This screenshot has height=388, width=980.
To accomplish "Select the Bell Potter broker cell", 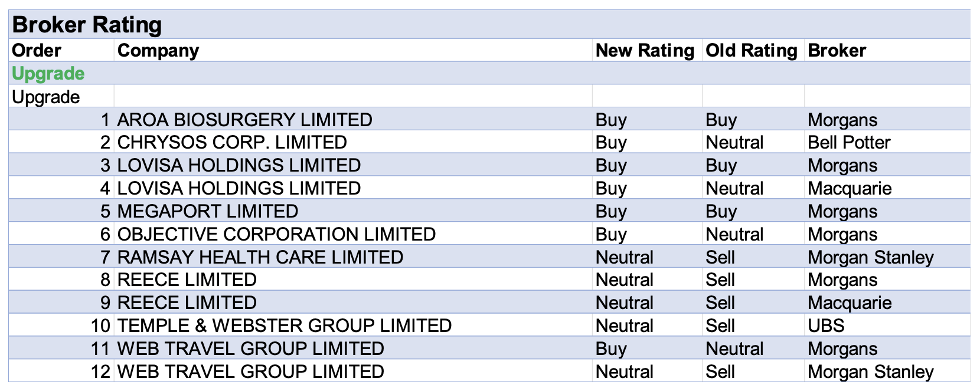I will pos(849,143).
